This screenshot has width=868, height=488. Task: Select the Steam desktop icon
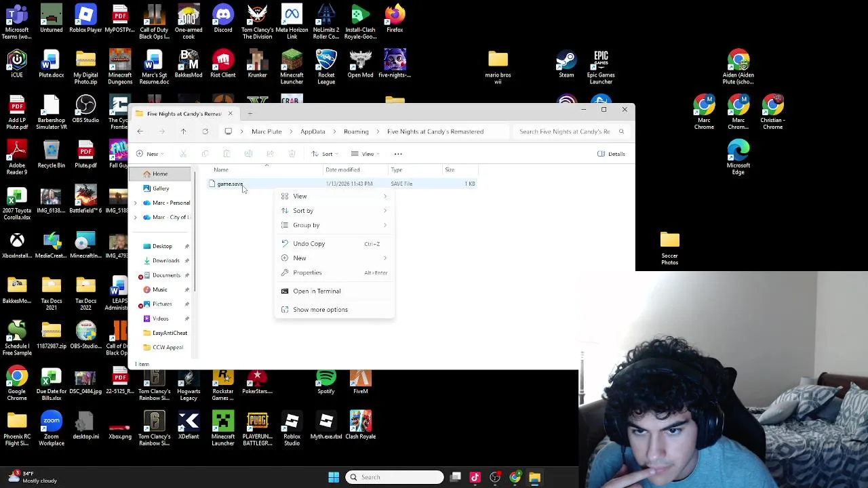pos(566,64)
